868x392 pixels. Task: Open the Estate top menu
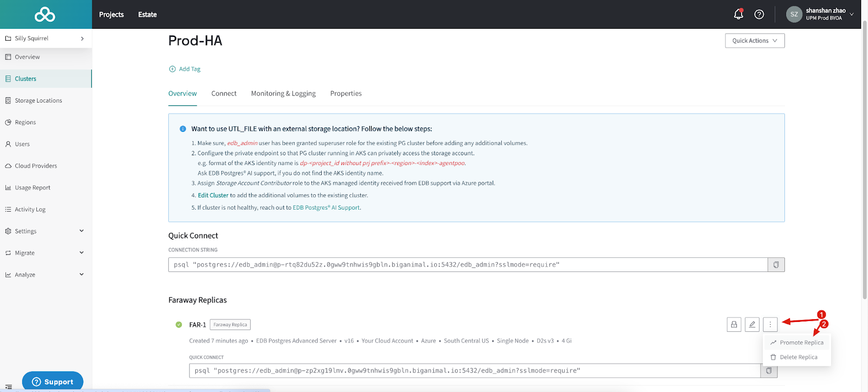pyautogui.click(x=148, y=15)
